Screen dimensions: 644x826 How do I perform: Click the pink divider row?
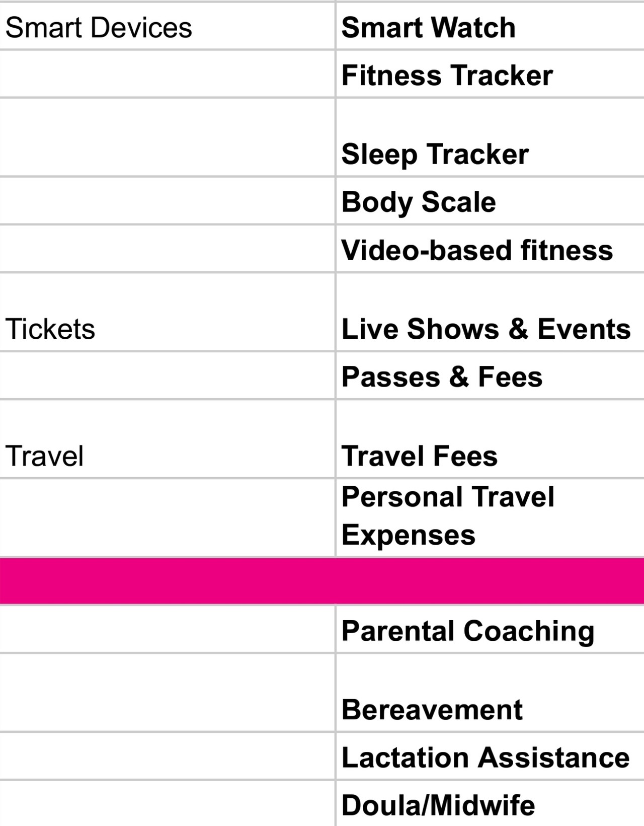(322, 581)
